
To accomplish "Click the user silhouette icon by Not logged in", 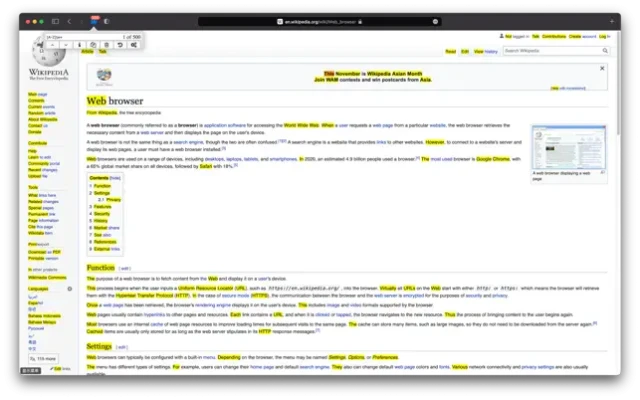I will (x=502, y=36).
